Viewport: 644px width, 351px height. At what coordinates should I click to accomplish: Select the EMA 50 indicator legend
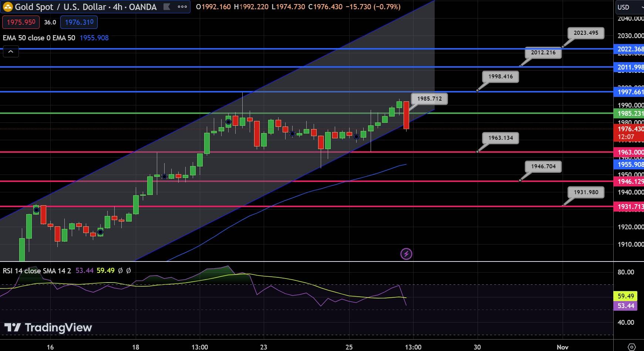pyautogui.click(x=39, y=38)
